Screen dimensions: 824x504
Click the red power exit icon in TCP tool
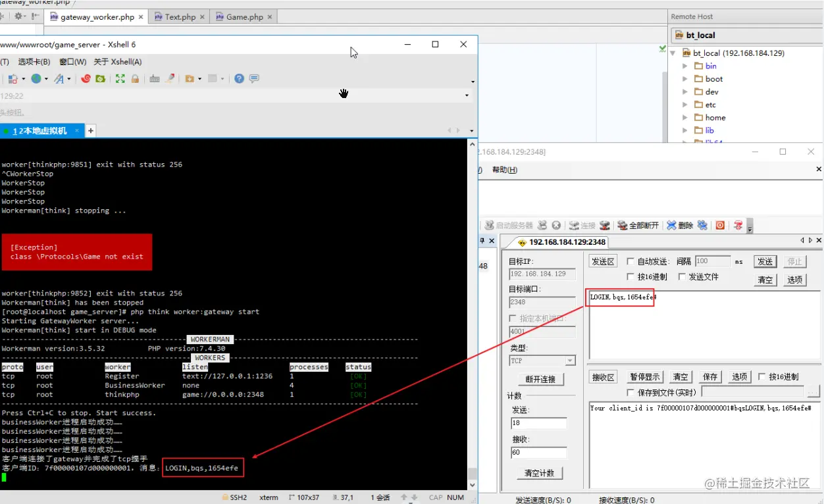[720, 225]
